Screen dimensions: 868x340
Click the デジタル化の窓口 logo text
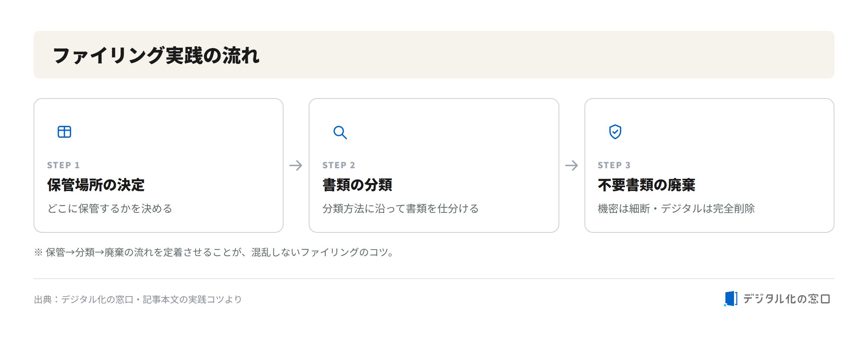pos(786,299)
